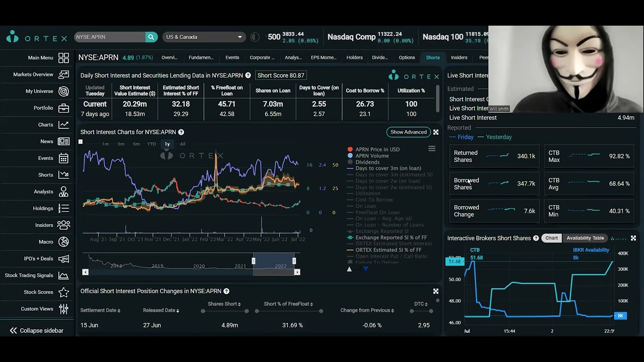Viewport: 644px width, 362px height.
Task: Open Events calendar icon in sidebar
Action: 63,158
